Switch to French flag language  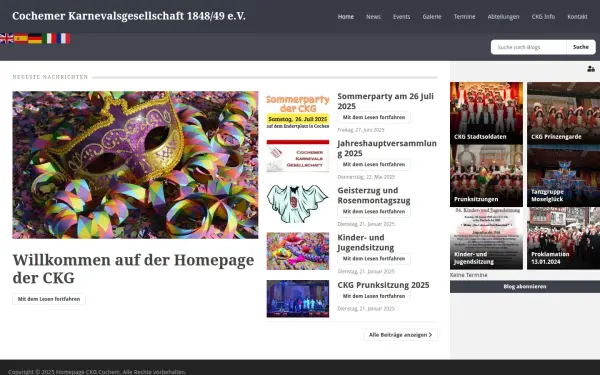63,38
